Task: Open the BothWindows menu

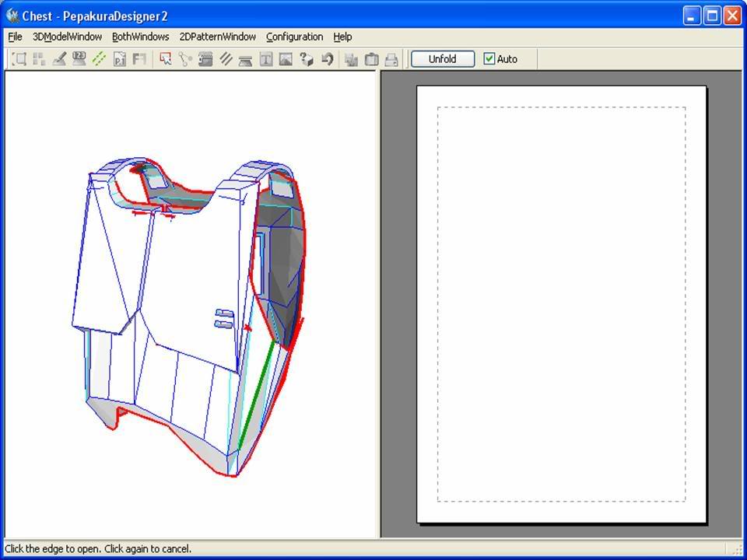Action: tap(141, 37)
